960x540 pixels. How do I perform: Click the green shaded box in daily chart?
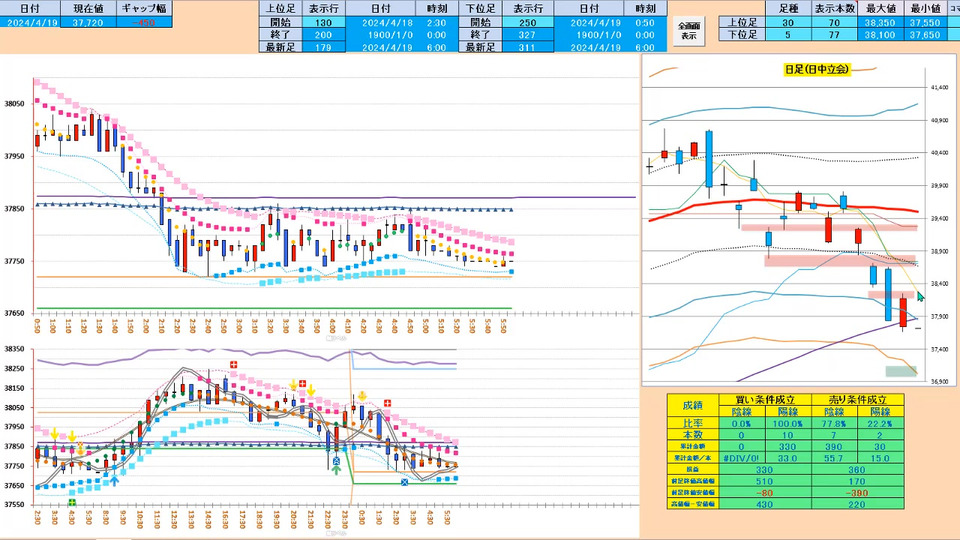click(x=901, y=371)
